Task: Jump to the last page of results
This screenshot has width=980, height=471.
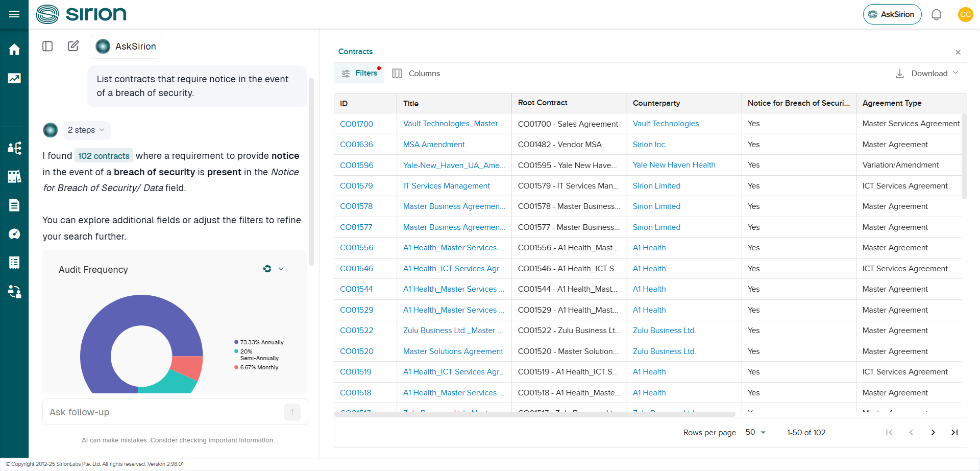Action: tap(954, 432)
